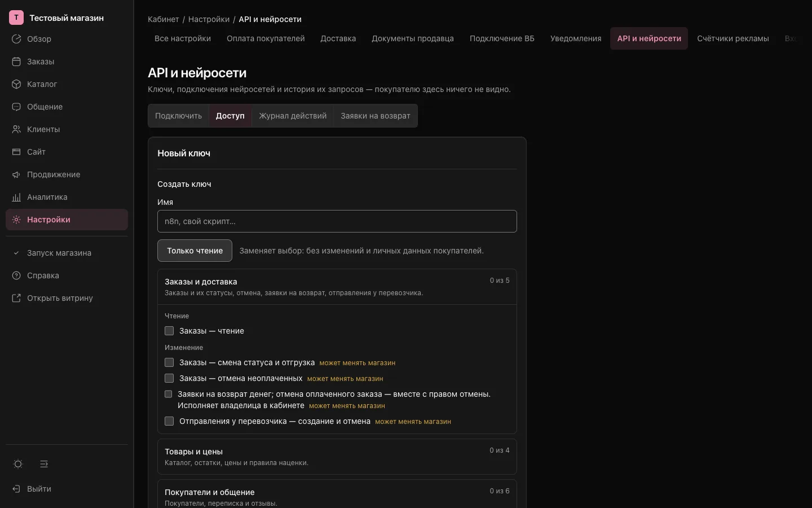This screenshot has height=508, width=812.
Task: Go to the Подключение ВБ tab
Action: click(x=502, y=38)
